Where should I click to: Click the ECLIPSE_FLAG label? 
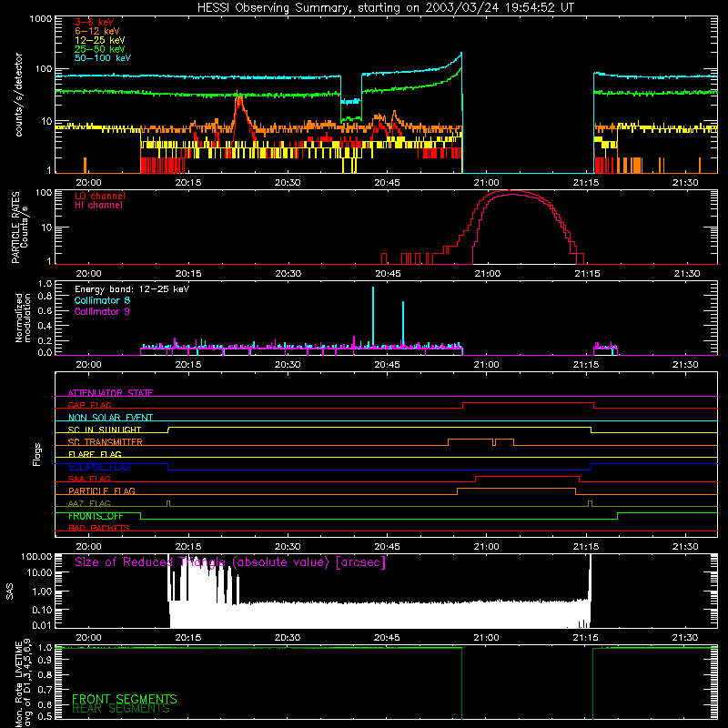99,467
